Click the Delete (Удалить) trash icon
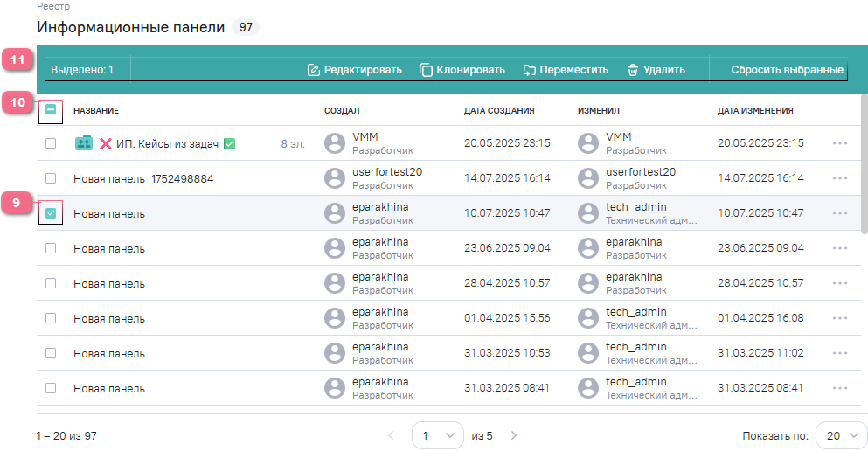 point(633,70)
